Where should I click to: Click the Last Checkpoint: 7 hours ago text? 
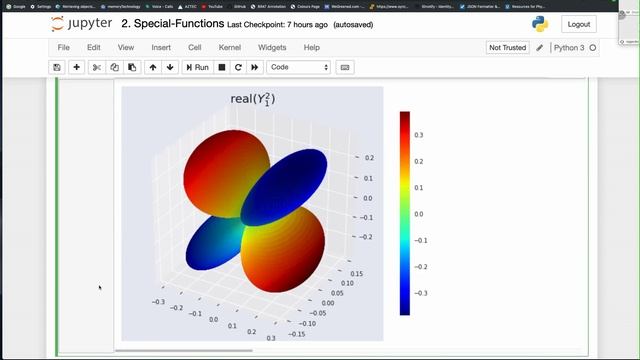pos(277,25)
